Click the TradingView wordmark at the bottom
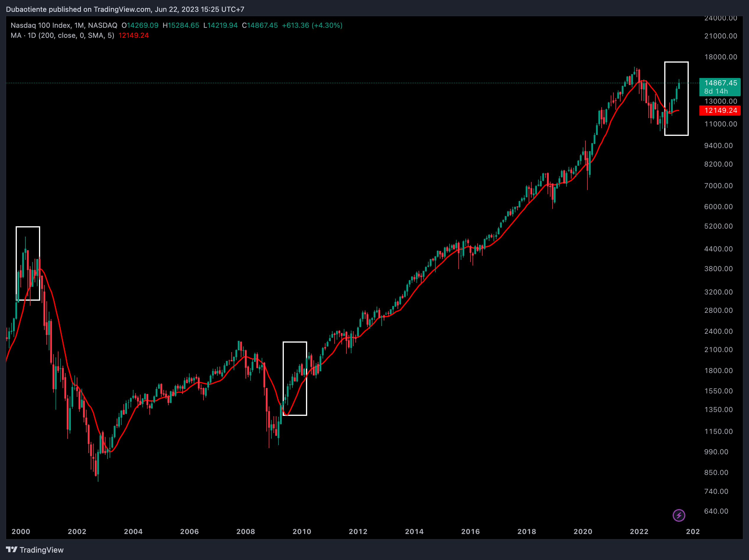Image resolution: width=749 pixels, height=560 pixels. (x=42, y=550)
